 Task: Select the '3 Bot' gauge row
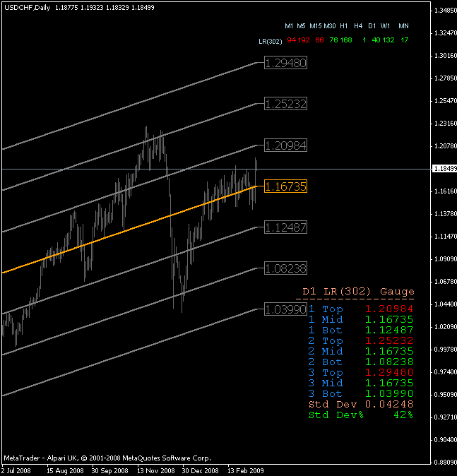click(x=361, y=394)
